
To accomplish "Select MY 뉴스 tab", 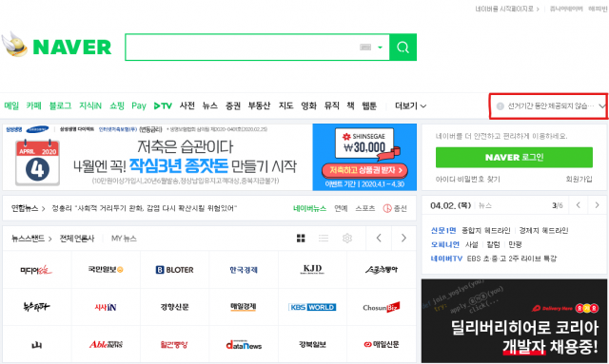I will pyautogui.click(x=124, y=239).
